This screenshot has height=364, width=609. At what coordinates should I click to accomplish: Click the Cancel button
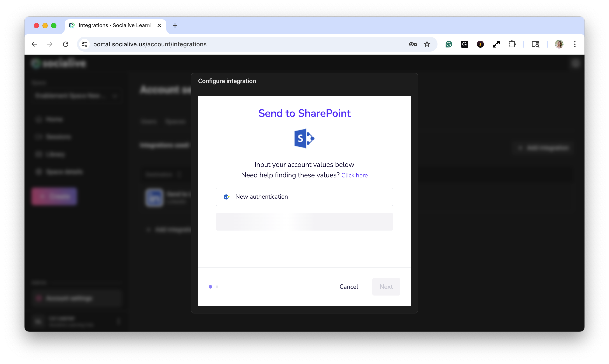click(348, 287)
